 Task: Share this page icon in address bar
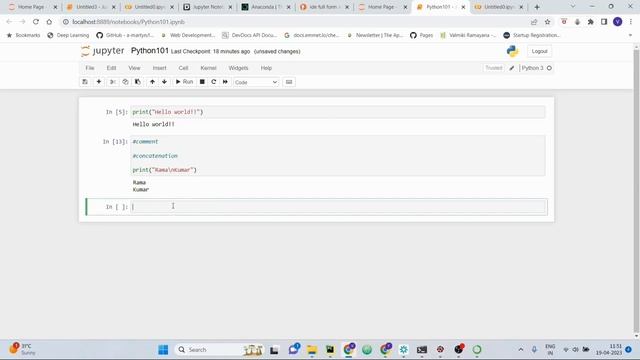pyautogui.click(x=534, y=22)
